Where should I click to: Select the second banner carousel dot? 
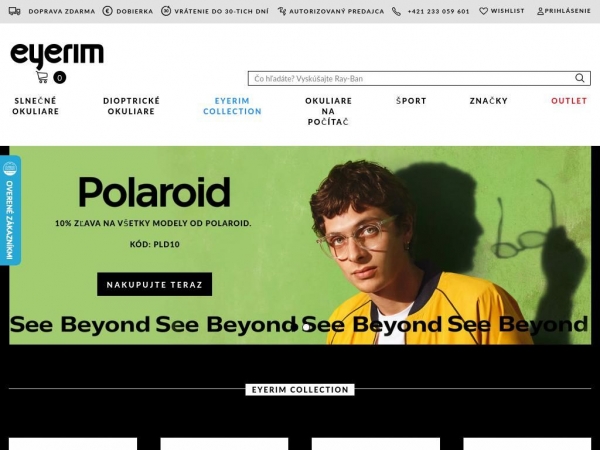click(306, 327)
